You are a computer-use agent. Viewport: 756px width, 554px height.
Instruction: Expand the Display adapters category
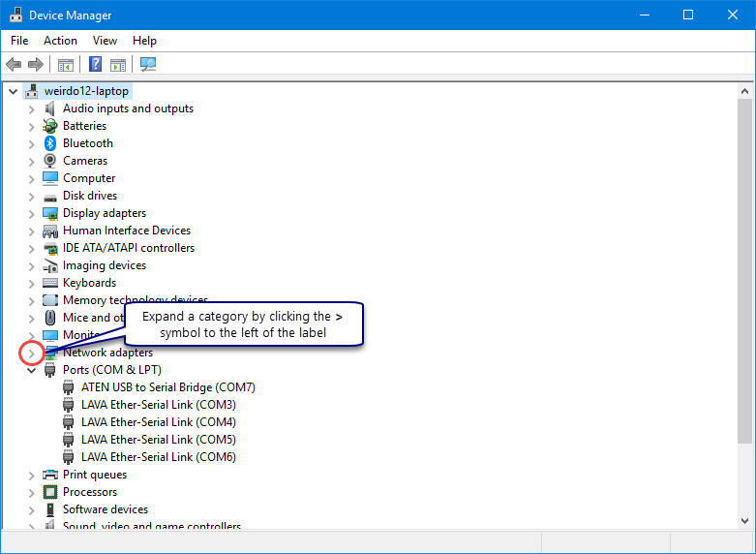pyautogui.click(x=31, y=213)
